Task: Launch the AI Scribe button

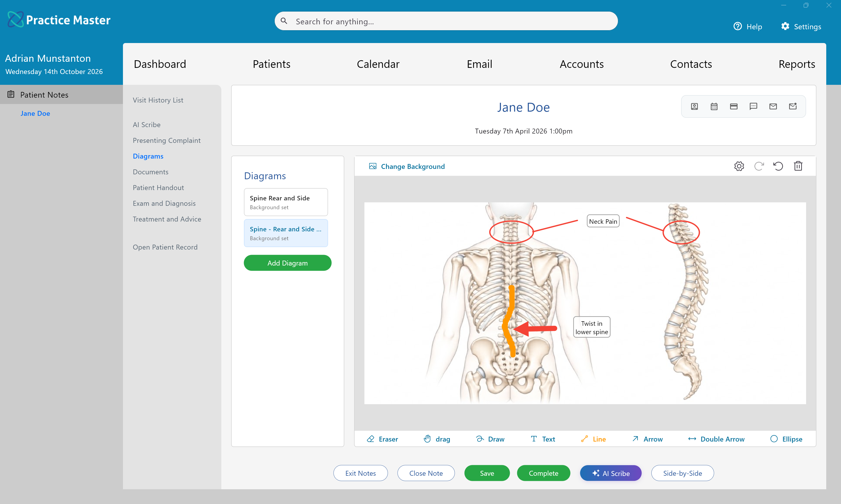Action: click(x=610, y=473)
